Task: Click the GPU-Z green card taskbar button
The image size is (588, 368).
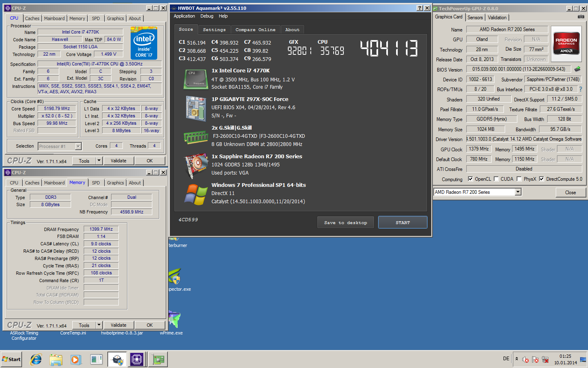Action: click(x=158, y=359)
